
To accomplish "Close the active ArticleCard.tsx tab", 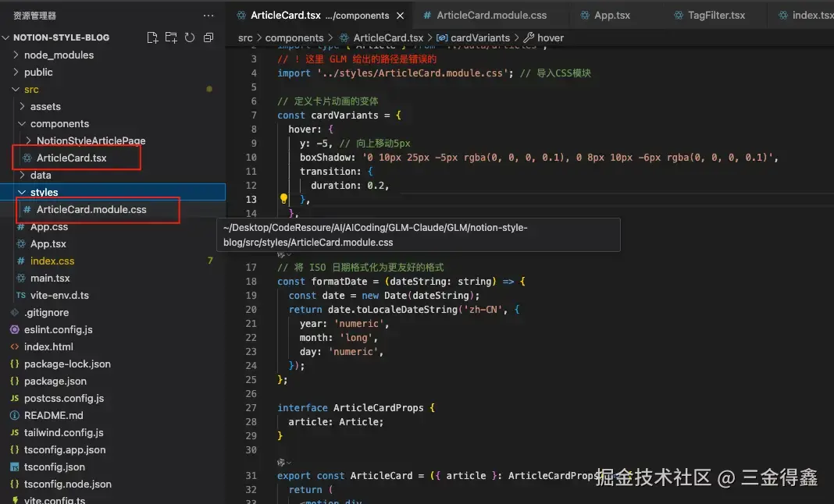I will click(x=401, y=16).
